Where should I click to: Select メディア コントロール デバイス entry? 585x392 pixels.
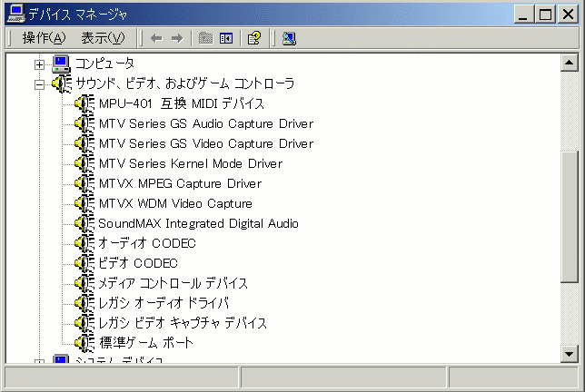(x=173, y=283)
